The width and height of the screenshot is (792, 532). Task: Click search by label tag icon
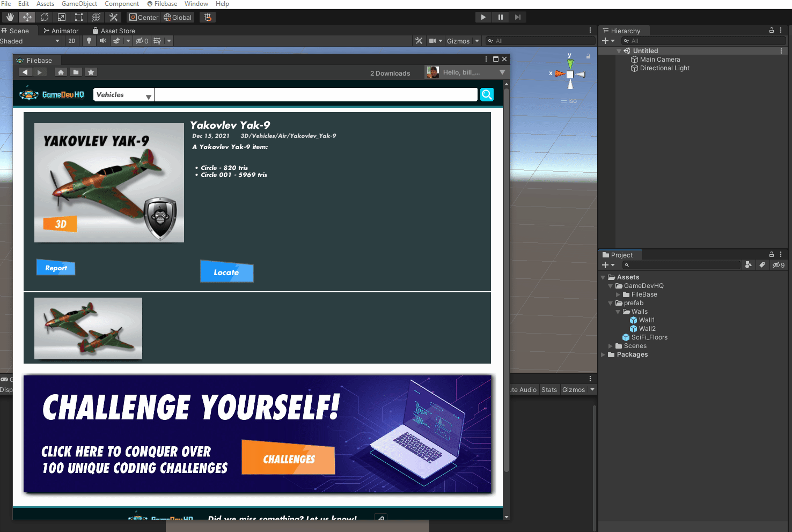(762, 265)
